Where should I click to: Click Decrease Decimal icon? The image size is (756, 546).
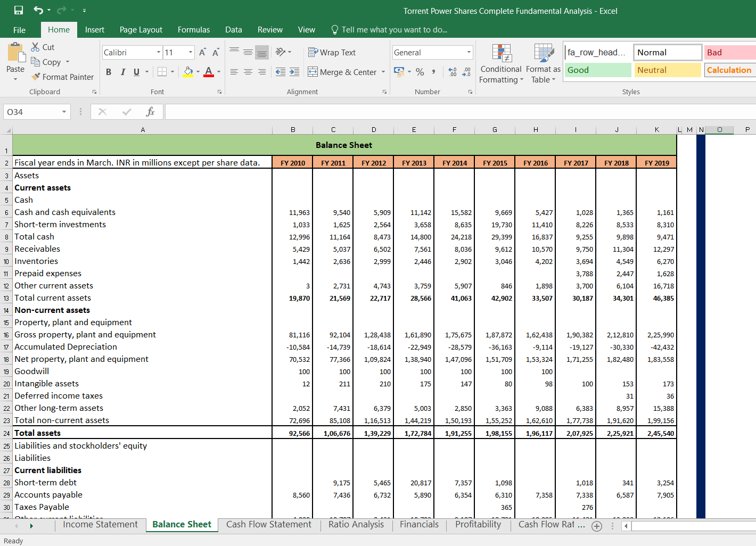tap(466, 72)
